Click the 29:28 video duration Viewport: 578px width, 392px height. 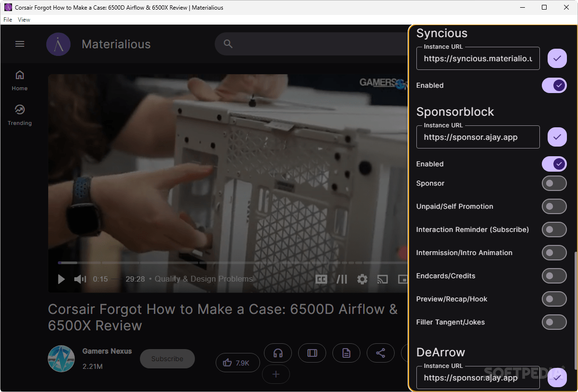coord(135,279)
